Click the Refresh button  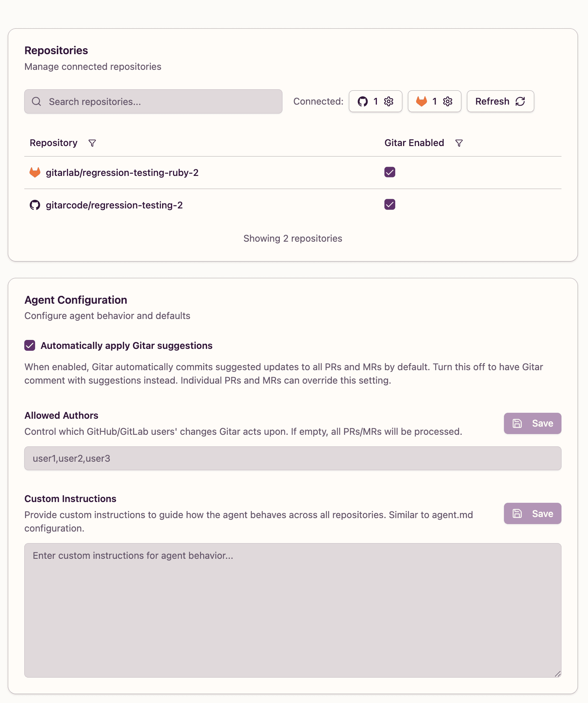(500, 101)
